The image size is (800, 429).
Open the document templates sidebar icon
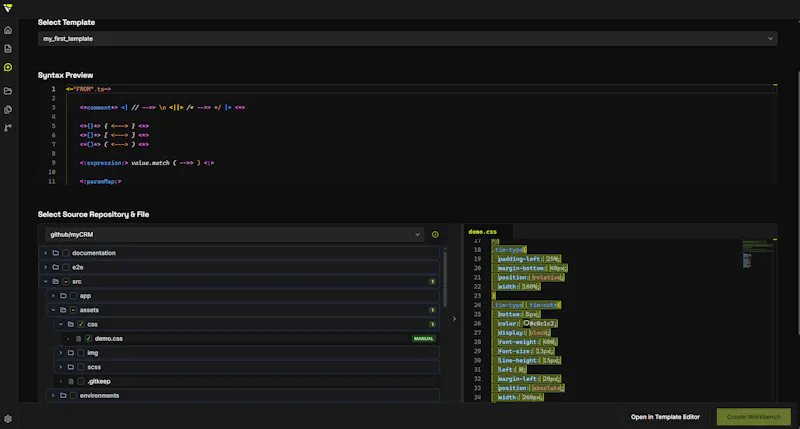[x=8, y=49]
